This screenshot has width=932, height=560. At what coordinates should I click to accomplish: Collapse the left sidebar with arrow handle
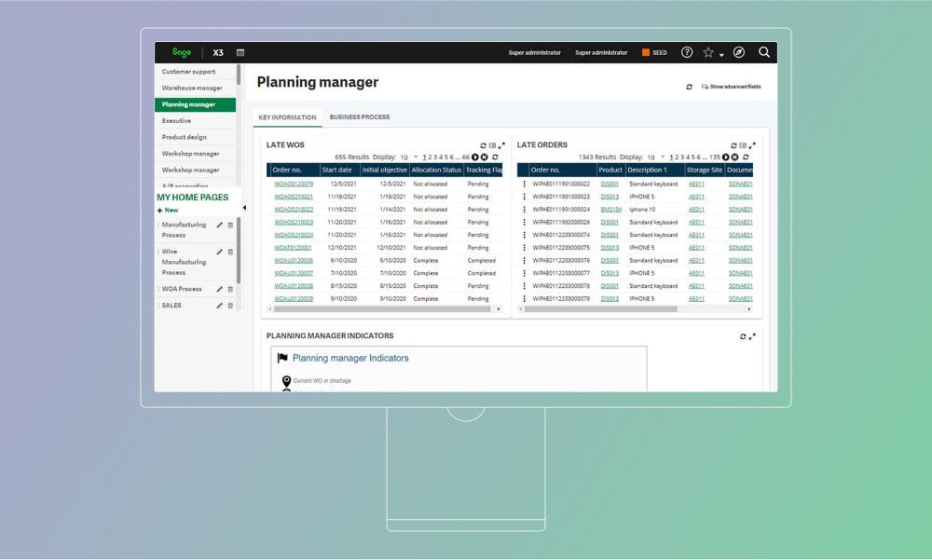tap(244, 208)
